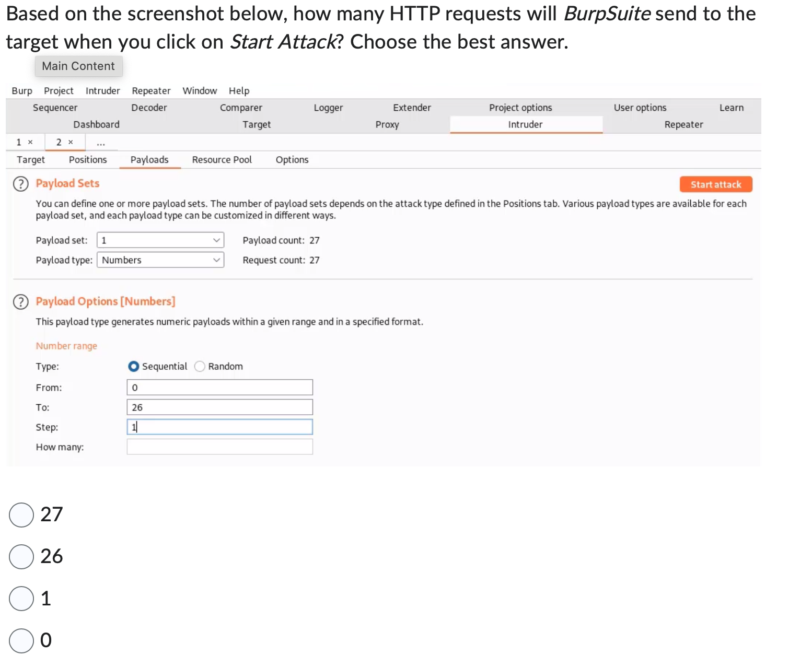
Task: Switch to the Repeater tab
Action: pos(683,124)
